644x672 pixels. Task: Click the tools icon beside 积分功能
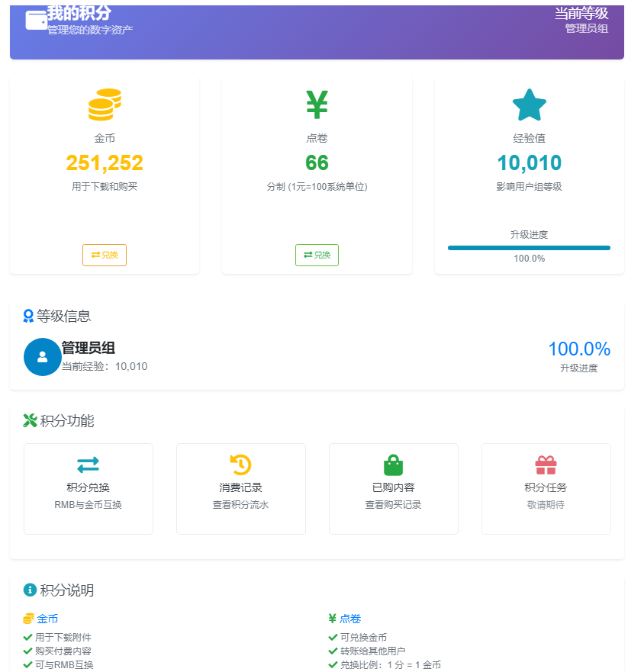30,420
